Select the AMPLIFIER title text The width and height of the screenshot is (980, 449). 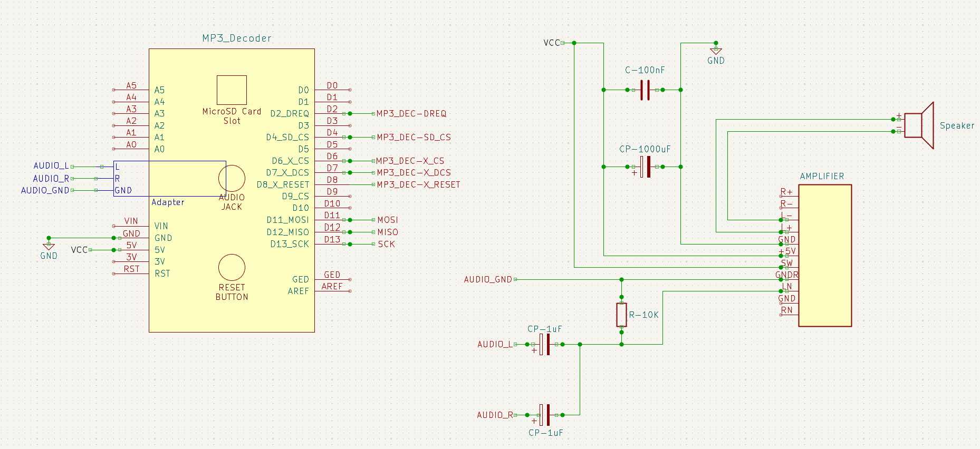click(822, 176)
